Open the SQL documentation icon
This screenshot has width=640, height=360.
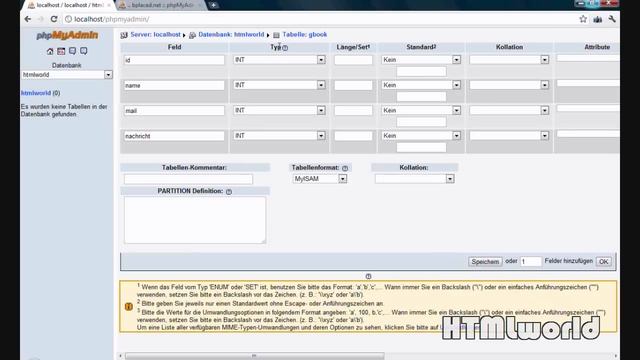[84, 51]
